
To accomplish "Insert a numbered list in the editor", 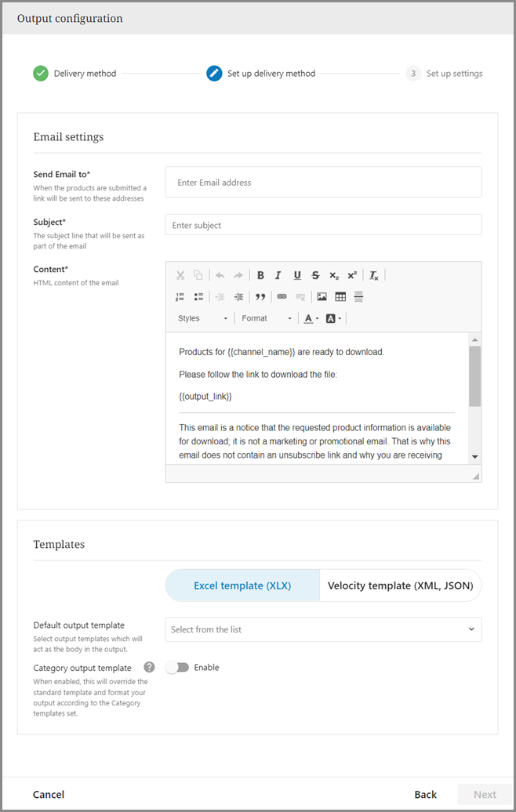I will tap(180, 297).
